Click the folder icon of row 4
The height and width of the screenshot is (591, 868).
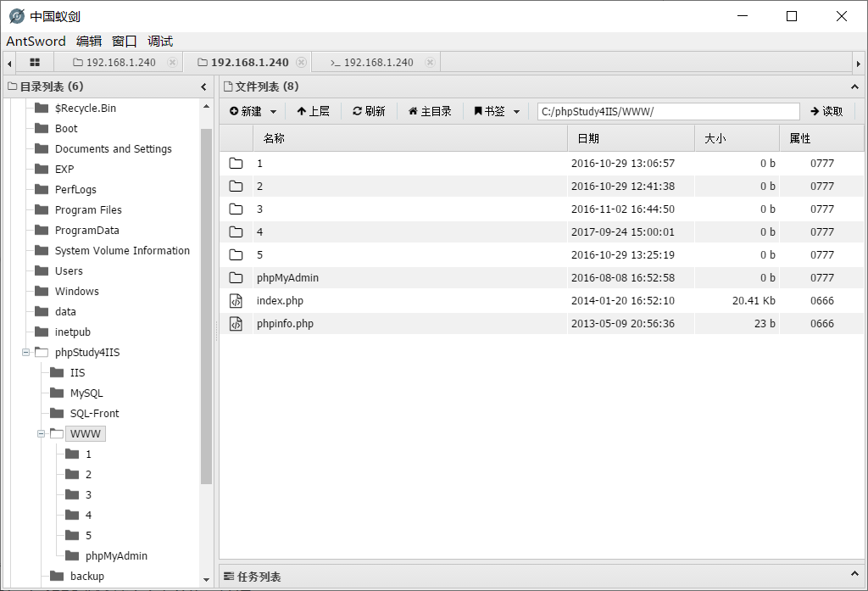click(x=236, y=232)
